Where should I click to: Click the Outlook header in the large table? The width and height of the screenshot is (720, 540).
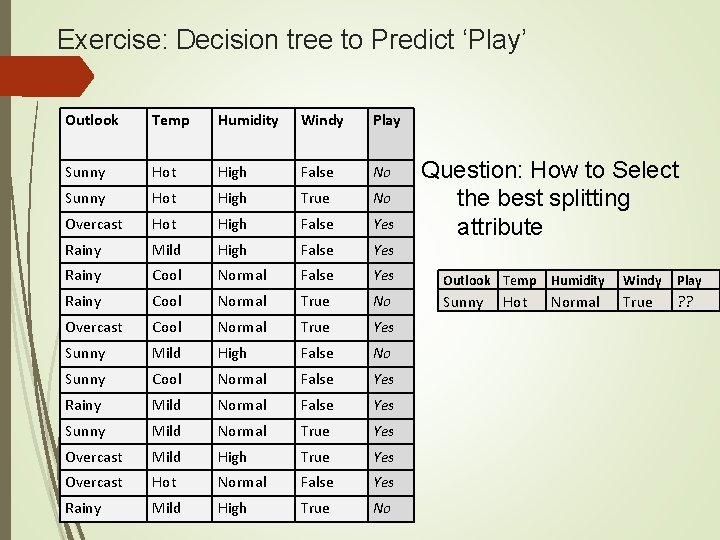[x=92, y=120]
